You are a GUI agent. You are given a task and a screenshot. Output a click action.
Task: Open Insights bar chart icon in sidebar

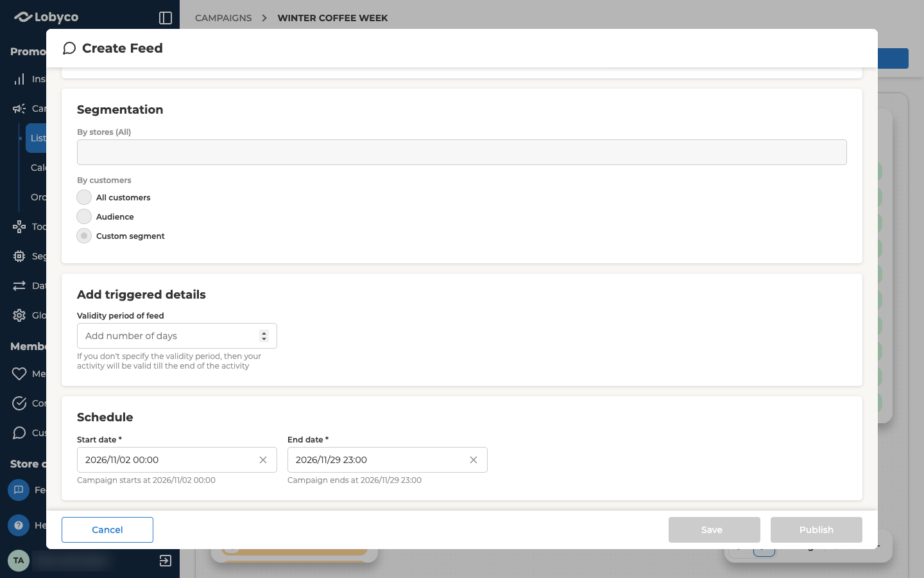(x=19, y=79)
